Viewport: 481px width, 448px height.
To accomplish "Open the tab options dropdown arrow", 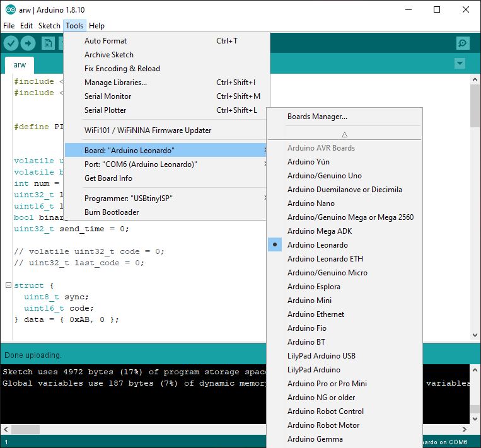I will point(460,64).
